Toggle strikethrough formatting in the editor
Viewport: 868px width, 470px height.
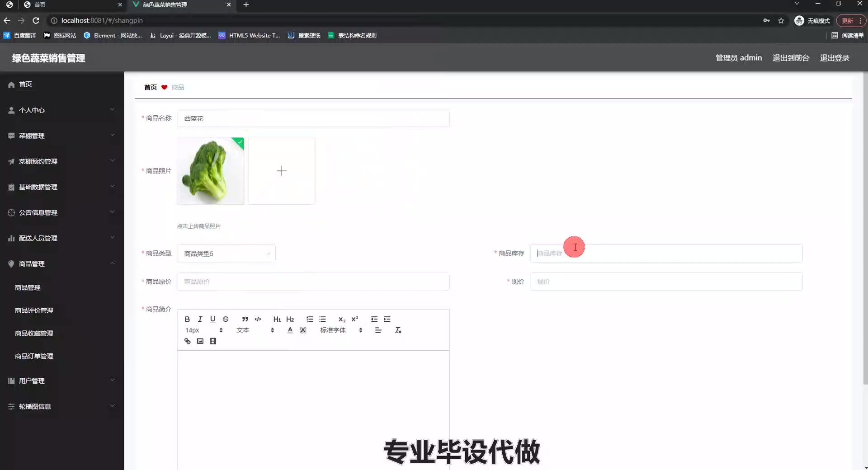(226, 319)
